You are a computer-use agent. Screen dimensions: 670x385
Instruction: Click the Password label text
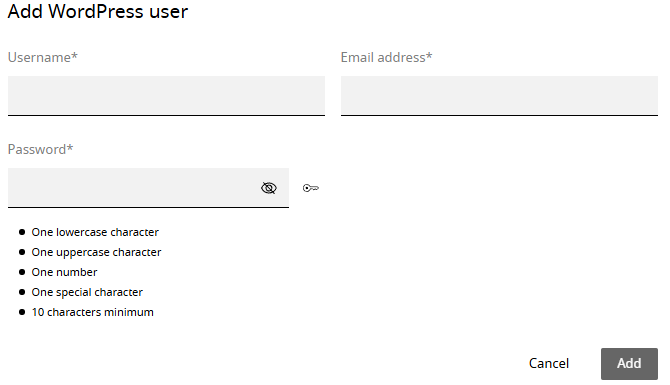pyautogui.click(x=37, y=150)
